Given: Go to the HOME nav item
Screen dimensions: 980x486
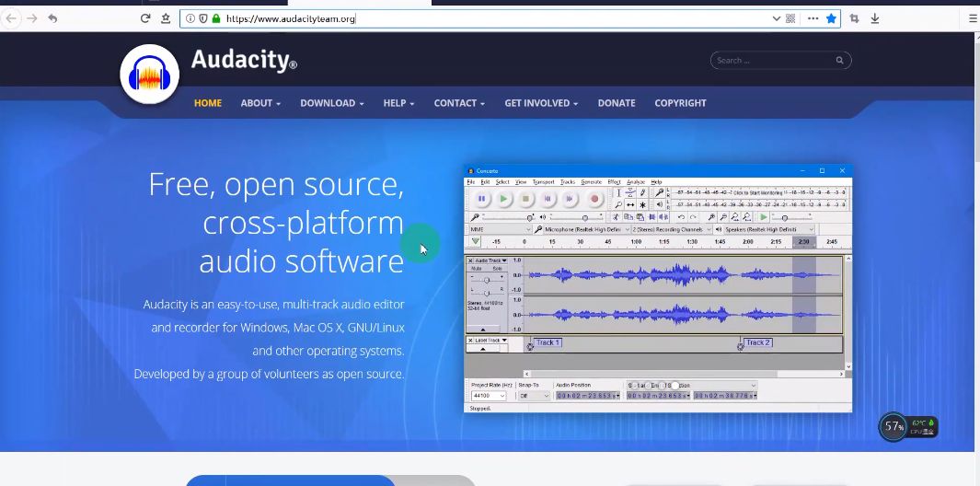Looking at the screenshot, I should tap(207, 103).
